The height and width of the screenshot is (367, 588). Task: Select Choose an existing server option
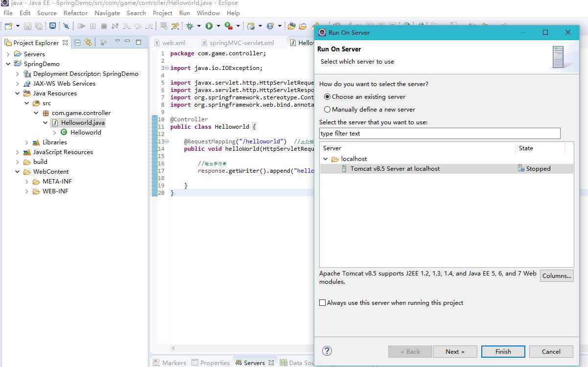[x=365, y=97]
